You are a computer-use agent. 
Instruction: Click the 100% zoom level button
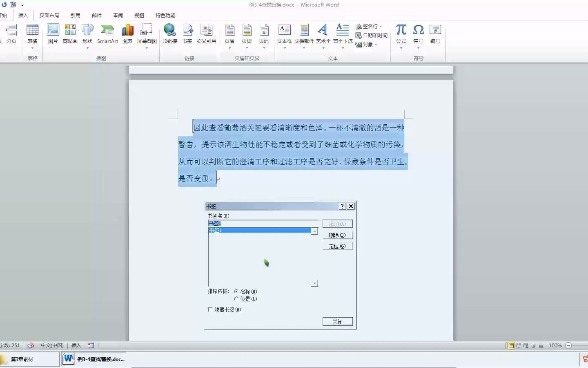tap(555, 346)
